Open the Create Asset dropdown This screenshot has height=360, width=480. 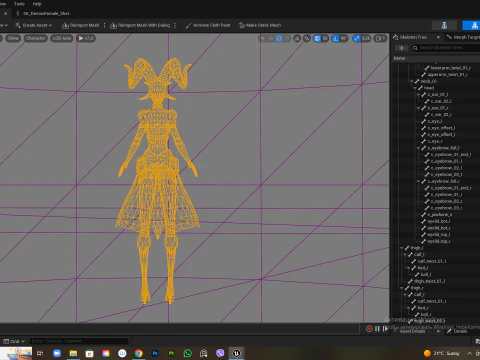pos(33,25)
